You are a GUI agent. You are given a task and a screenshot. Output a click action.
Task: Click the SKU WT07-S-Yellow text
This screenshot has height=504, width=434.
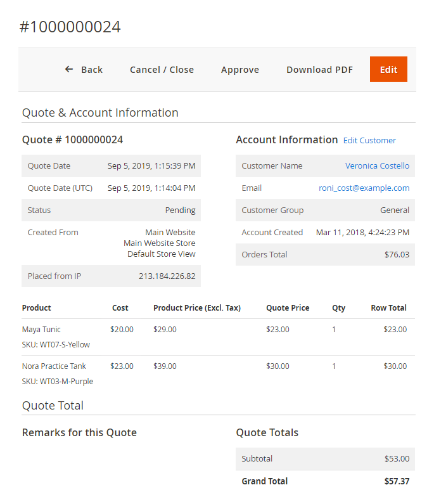(56, 345)
